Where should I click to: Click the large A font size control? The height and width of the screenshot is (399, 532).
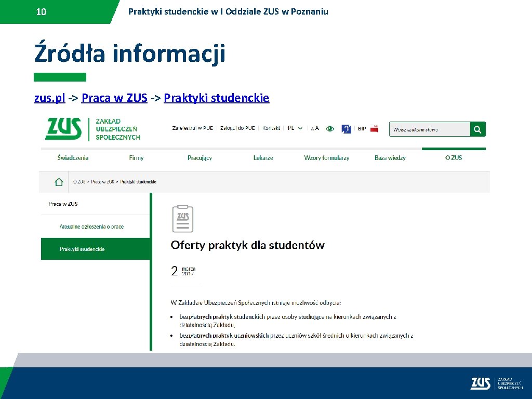point(317,128)
